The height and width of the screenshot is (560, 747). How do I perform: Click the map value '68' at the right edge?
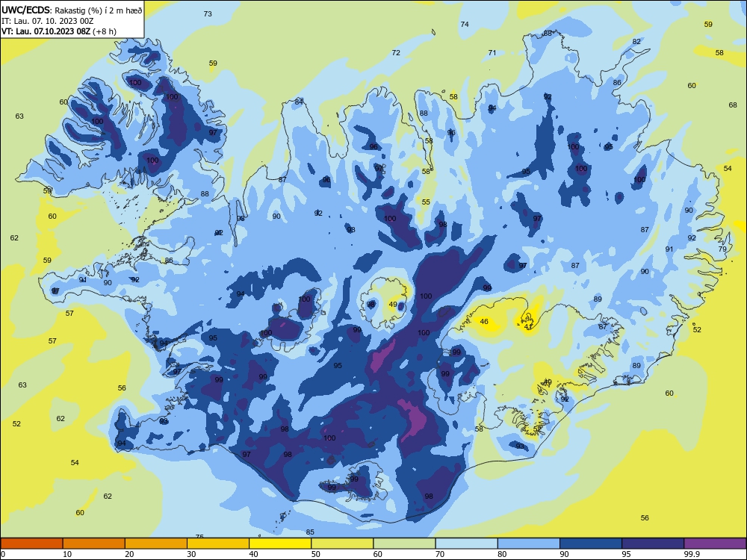pyautogui.click(x=733, y=105)
